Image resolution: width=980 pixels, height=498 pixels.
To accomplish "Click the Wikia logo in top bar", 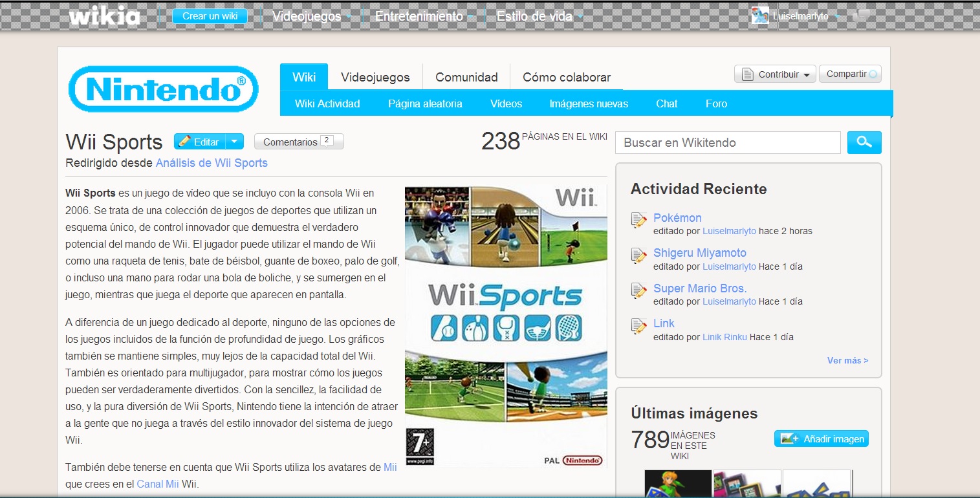I will (104, 16).
